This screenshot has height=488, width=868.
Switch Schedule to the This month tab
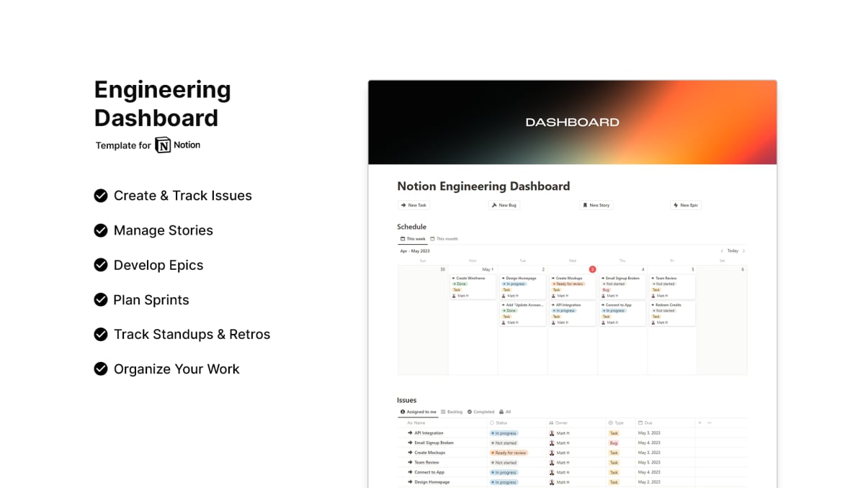pyautogui.click(x=444, y=239)
